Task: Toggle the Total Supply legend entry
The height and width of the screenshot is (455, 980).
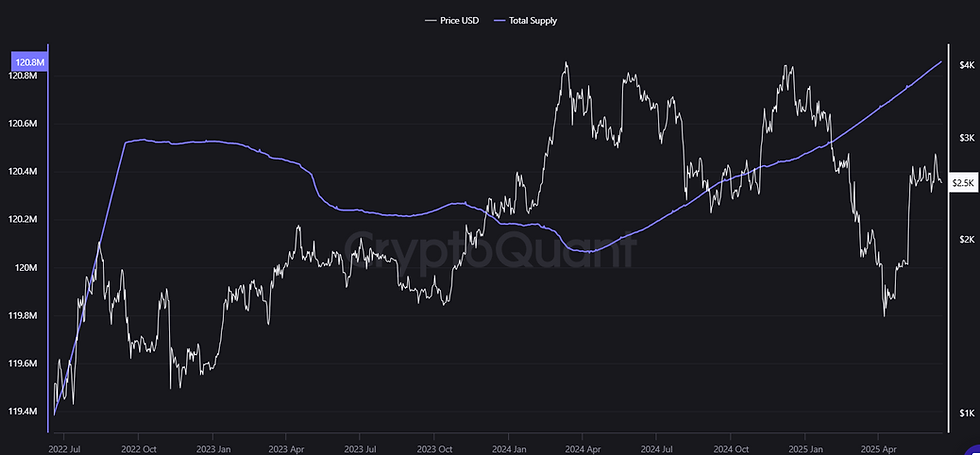Action: [x=524, y=21]
